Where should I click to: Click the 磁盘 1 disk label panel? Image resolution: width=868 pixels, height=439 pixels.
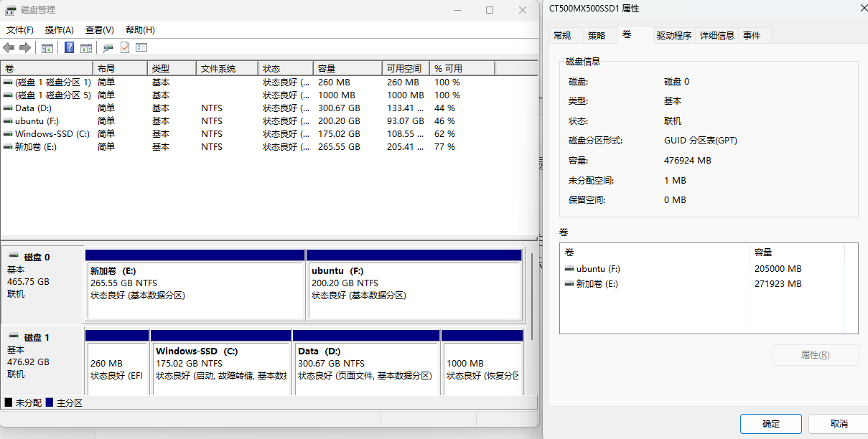[43, 361]
